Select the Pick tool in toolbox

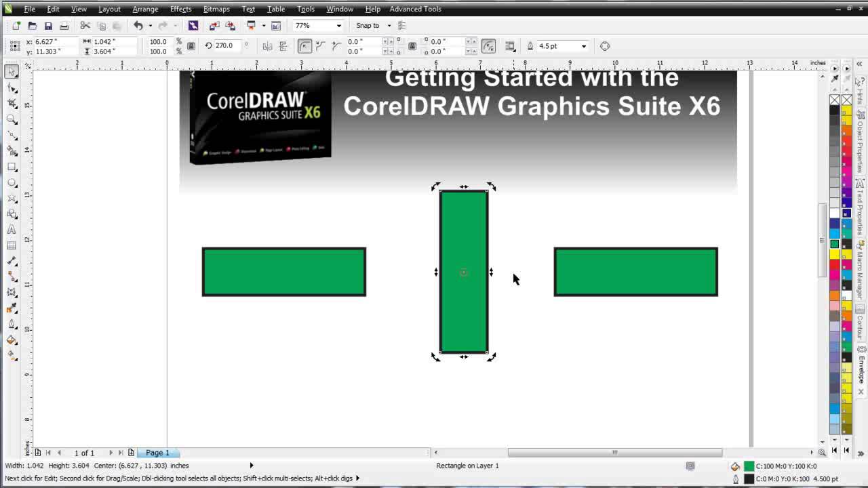click(x=12, y=72)
